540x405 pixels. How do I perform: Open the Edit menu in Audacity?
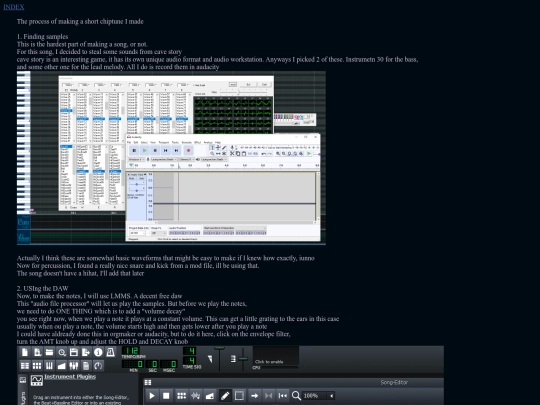[136, 142]
